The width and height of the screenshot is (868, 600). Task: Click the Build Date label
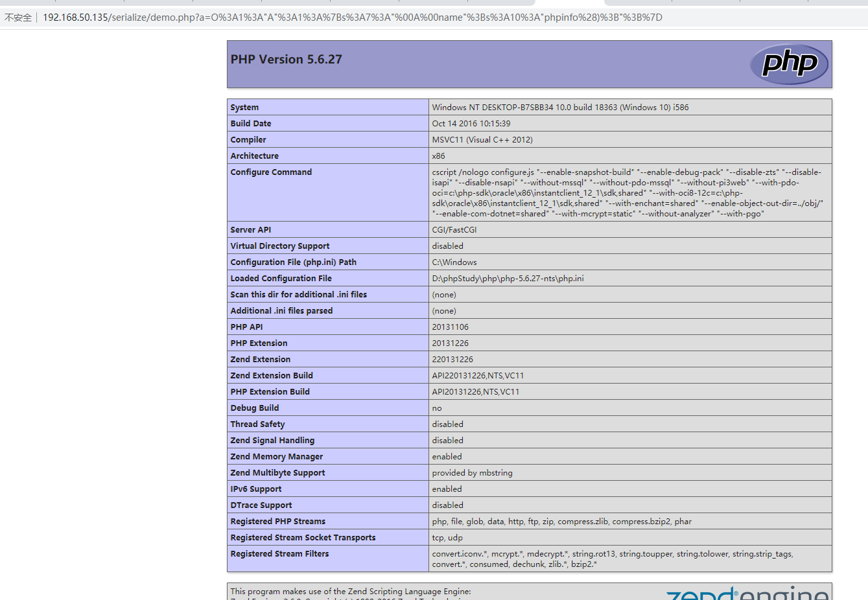pyautogui.click(x=251, y=124)
